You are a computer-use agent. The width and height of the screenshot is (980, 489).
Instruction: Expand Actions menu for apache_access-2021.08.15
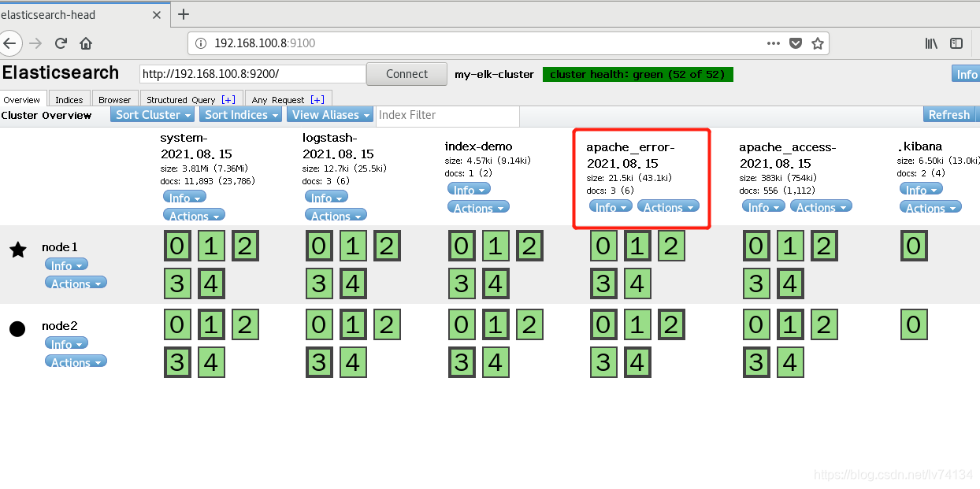click(x=821, y=207)
